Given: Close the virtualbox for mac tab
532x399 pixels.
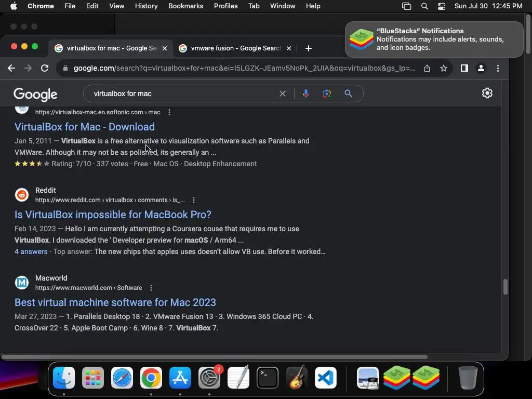Looking at the screenshot, I should [165, 48].
